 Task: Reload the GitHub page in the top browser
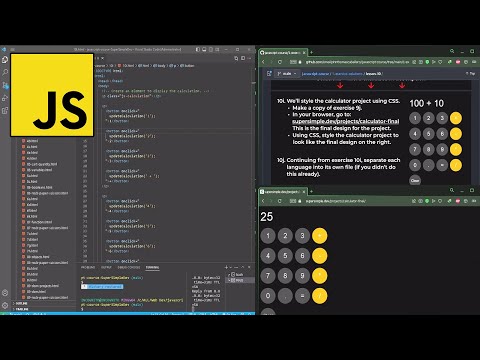tap(280, 62)
